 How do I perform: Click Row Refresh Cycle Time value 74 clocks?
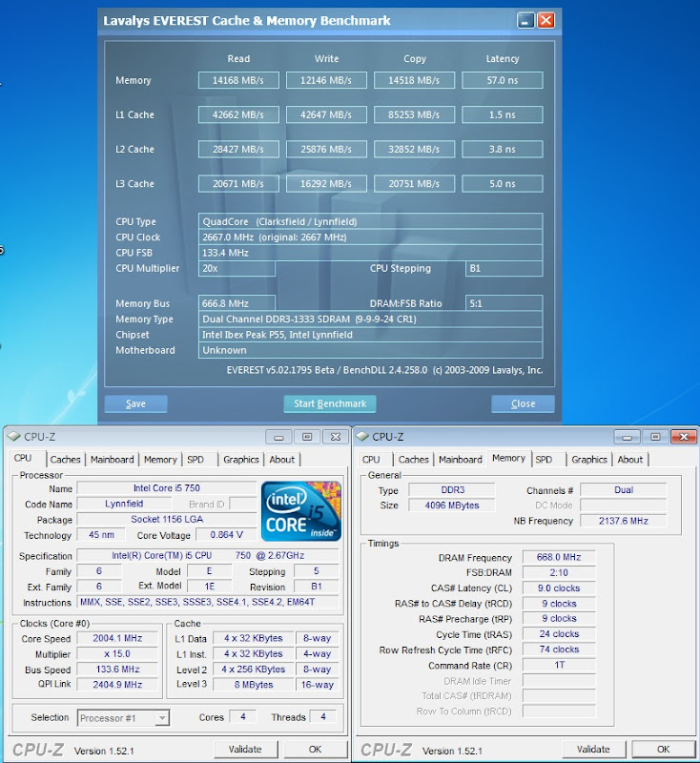[x=559, y=650]
